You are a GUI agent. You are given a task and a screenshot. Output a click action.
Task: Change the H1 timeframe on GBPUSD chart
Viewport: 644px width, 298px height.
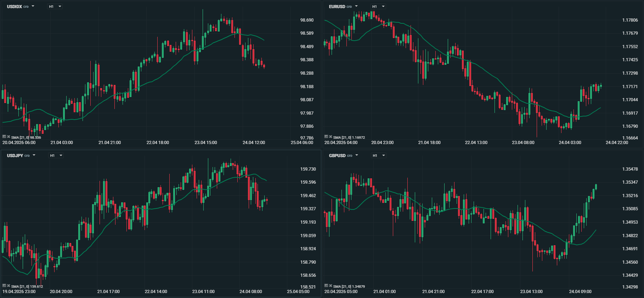(379, 155)
